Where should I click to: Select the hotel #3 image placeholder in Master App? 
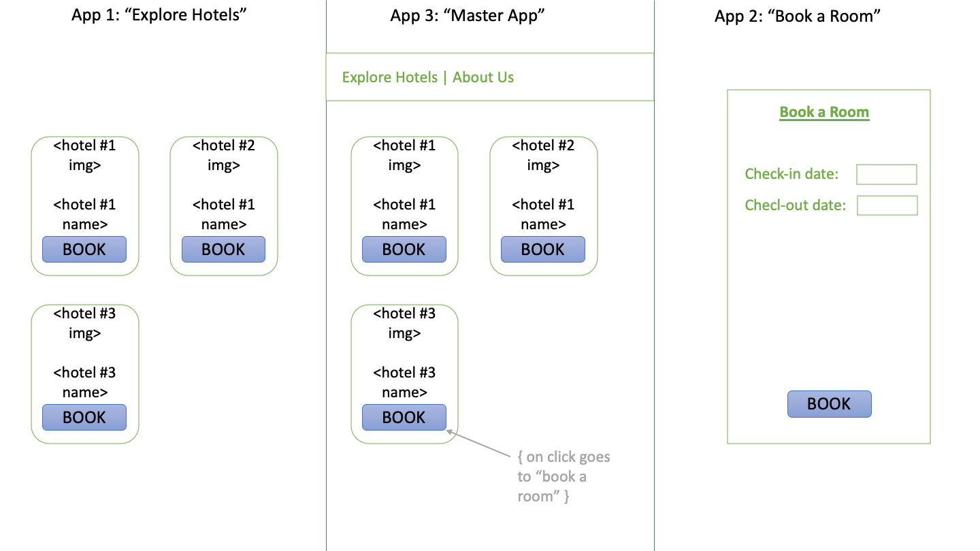point(404,323)
